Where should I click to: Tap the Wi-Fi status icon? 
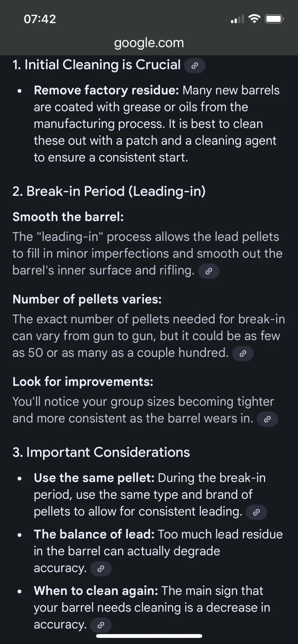point(254,19)
